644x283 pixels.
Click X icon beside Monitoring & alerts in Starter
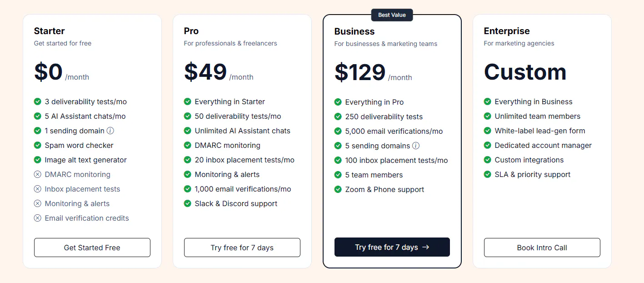tap(38, 203)
